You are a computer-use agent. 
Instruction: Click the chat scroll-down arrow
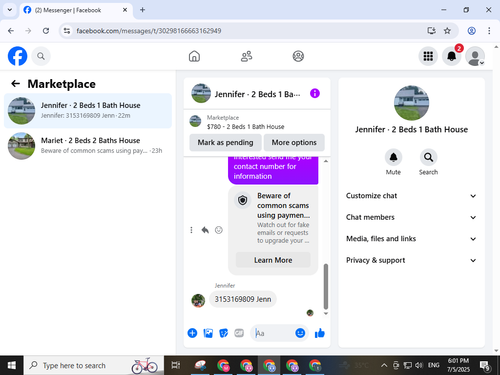click(326, 314)
